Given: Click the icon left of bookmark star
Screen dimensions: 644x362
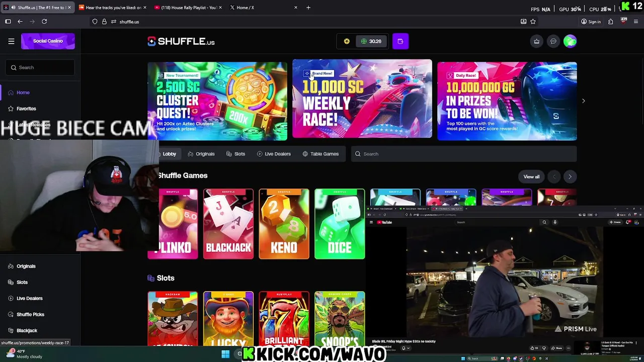Looking at the screenshot, I should click(x=523, y=22).
